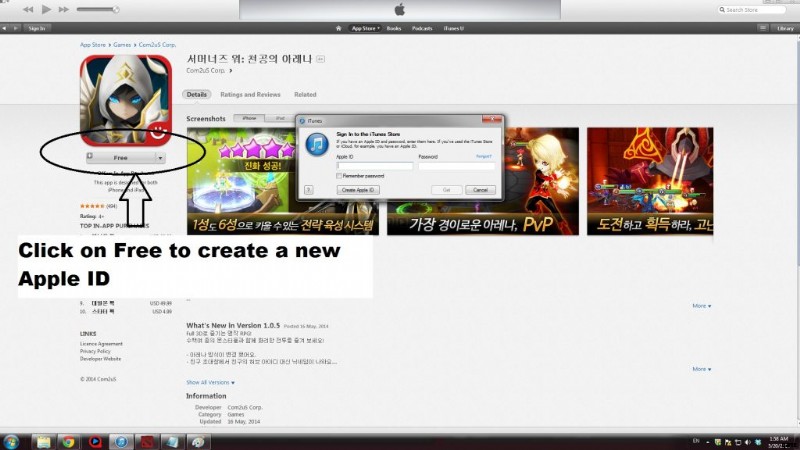Skip to the next track
The image size is (800, 450).
tap(65, 9)
